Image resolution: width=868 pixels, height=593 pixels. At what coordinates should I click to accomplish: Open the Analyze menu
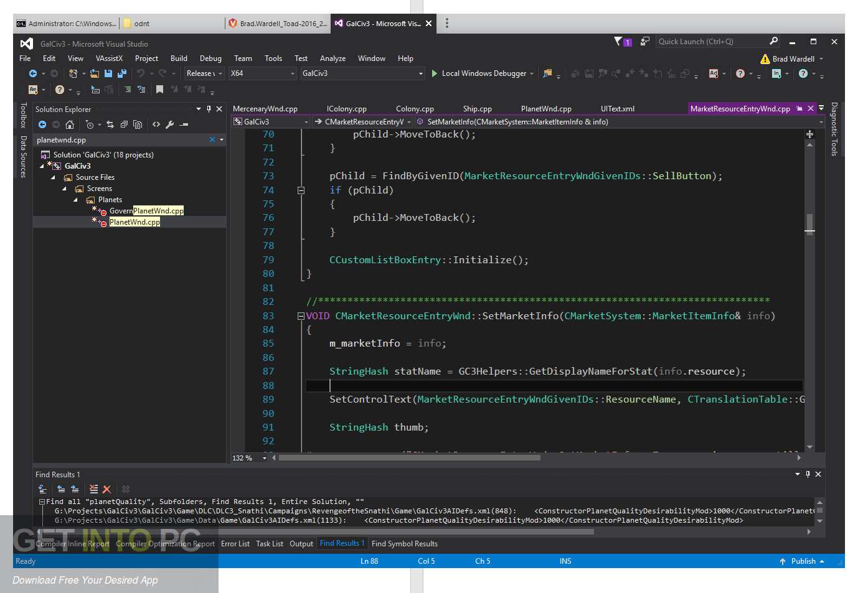pos(333,58)
